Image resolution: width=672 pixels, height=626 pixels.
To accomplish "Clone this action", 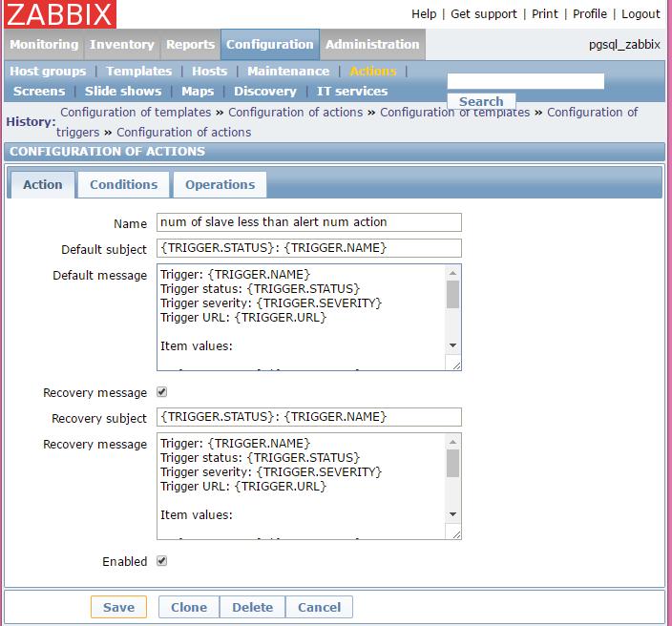I will coord(188,607).
